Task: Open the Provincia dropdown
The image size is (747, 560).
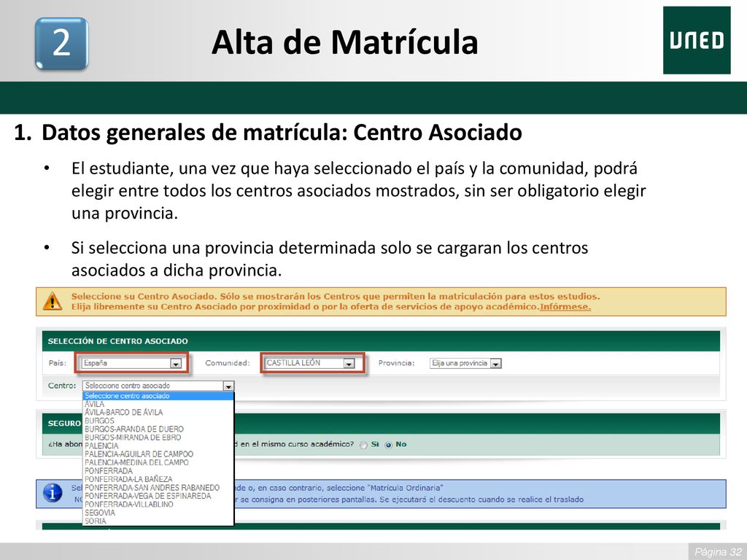Action: [x=465, y=363]
